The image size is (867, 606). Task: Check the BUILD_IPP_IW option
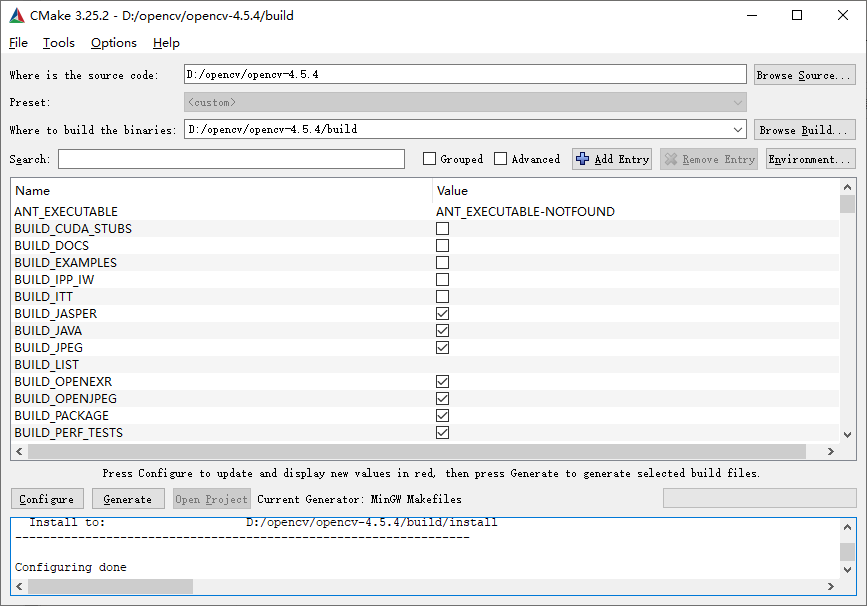click(x=442, y=279)
